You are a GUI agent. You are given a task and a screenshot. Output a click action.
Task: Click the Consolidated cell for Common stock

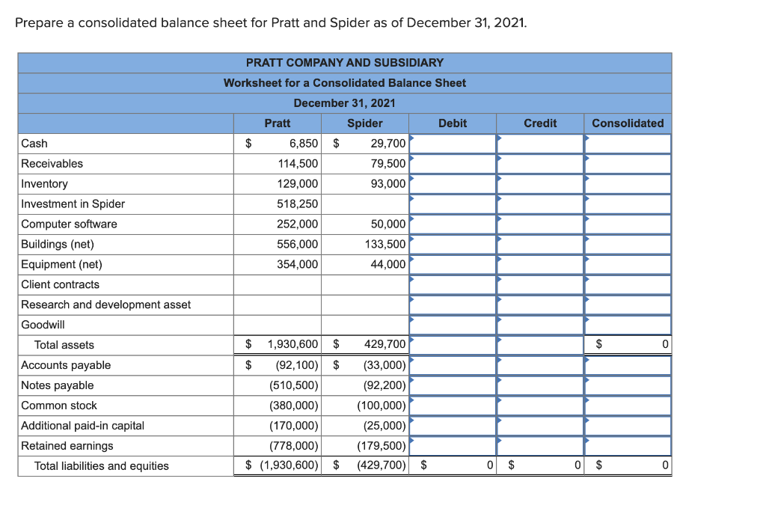[627, 406]
